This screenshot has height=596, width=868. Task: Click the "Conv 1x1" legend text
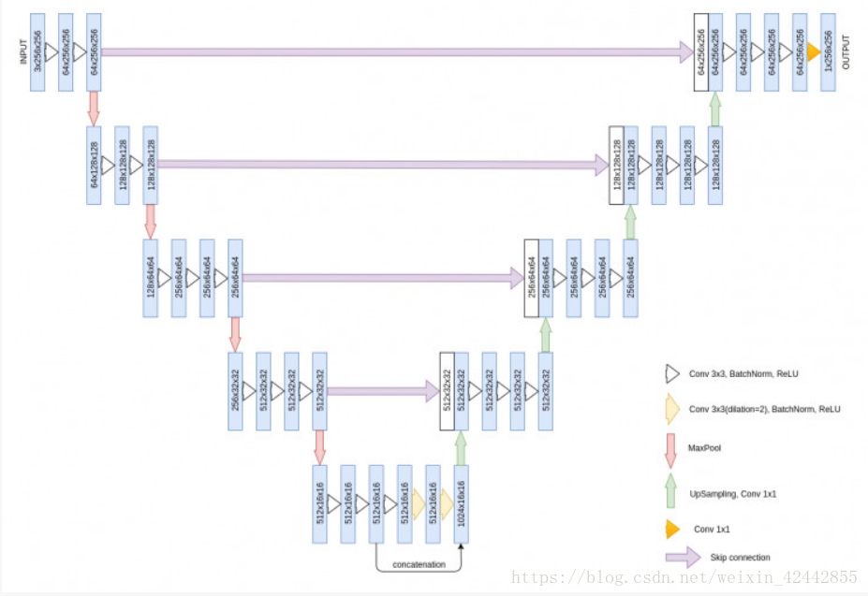click(x=712, y=529)
